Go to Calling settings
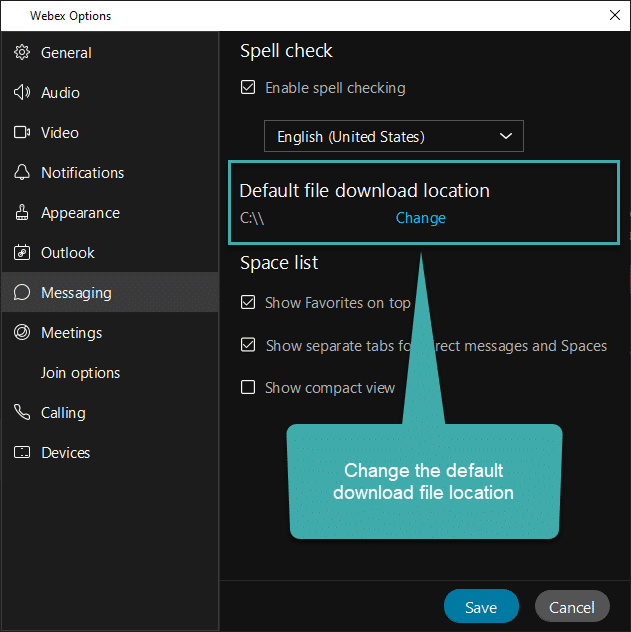The image size is (631, 632). click(110, 412)
